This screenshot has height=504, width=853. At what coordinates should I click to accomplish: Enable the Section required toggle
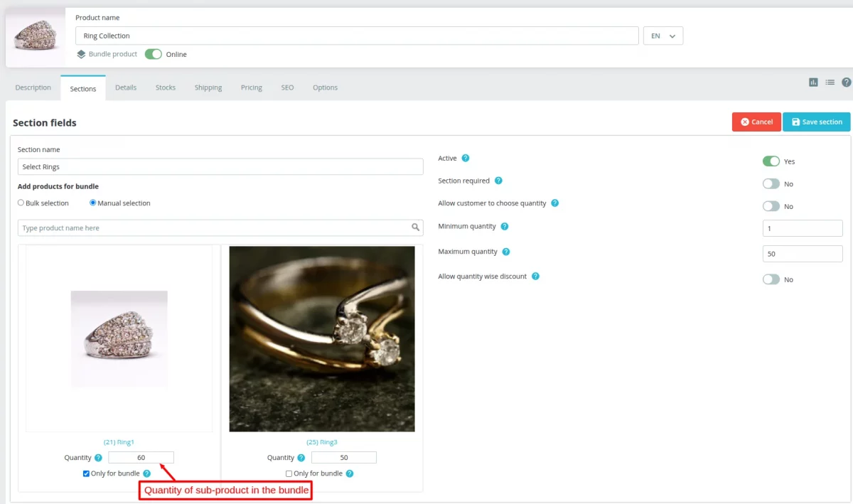[x=771, y=184]
